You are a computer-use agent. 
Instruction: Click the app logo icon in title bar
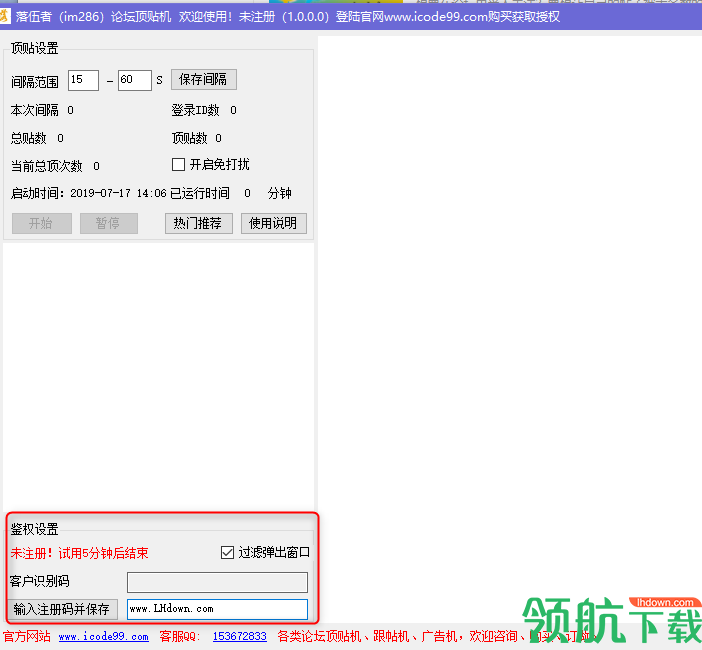click(4, 17)
